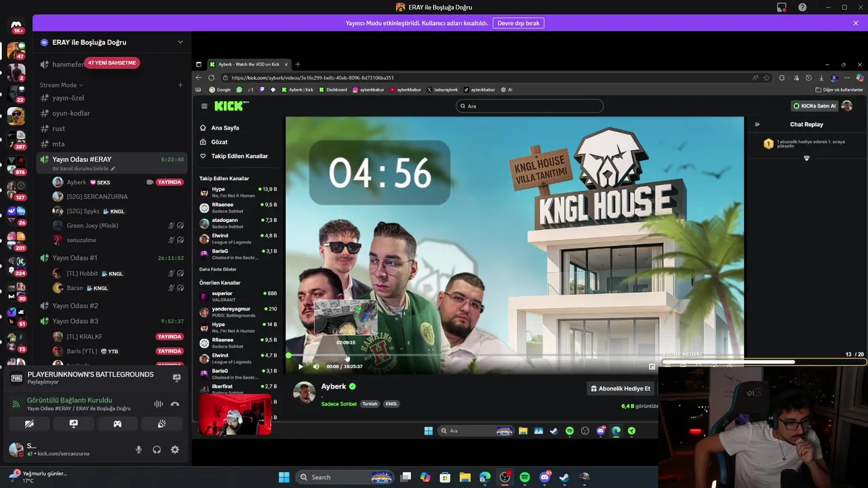Disable streamer mode via Devre dışı bırak
This screenshot has height=488, width=868.
tap(519, 23)
